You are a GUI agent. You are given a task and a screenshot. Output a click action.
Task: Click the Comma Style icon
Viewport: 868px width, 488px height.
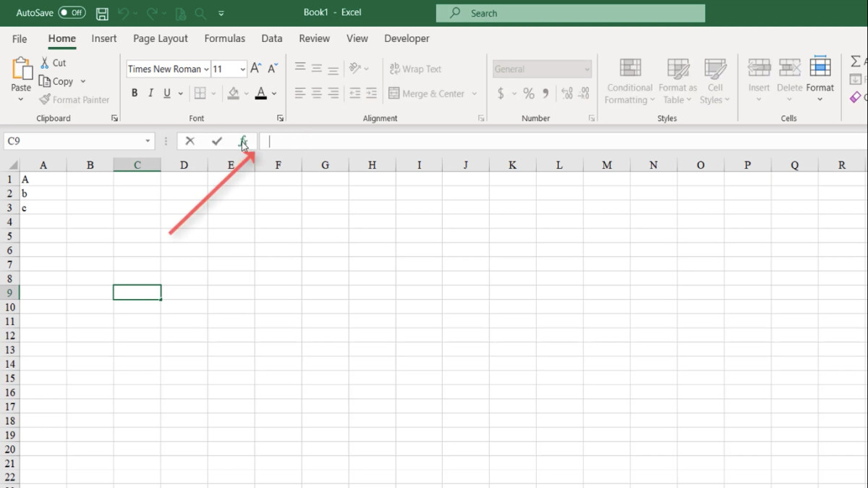(545, 93)
